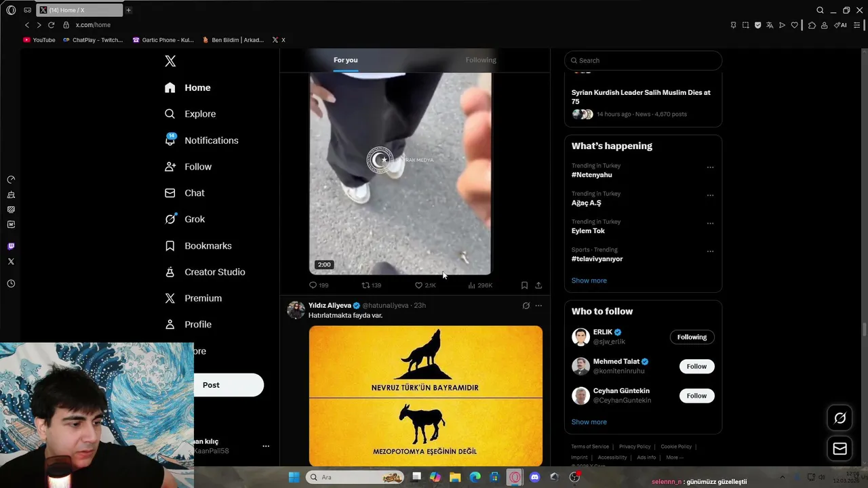The image size is (868, 488).
Task: Open Profile from sidebar
Action: [188, 325]
